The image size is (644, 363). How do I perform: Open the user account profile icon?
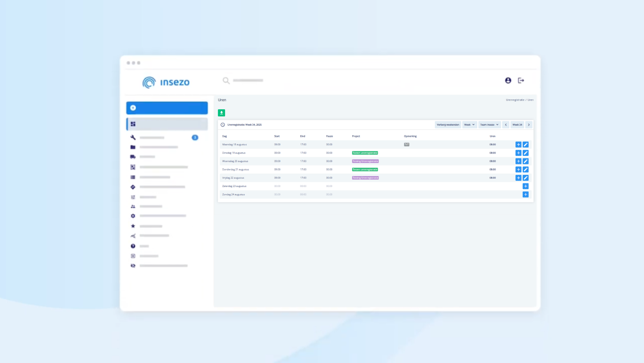(x=508, y=81)
